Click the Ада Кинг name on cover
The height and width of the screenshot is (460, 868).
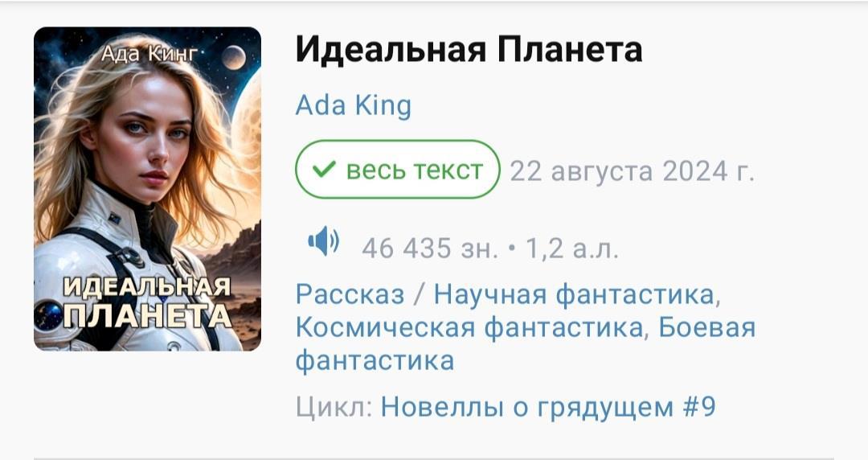[x=149, y=54]
